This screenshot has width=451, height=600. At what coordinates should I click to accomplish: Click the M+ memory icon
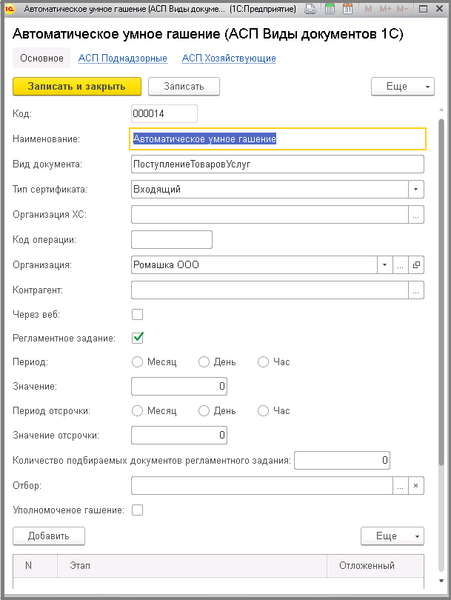click(385, 9)
